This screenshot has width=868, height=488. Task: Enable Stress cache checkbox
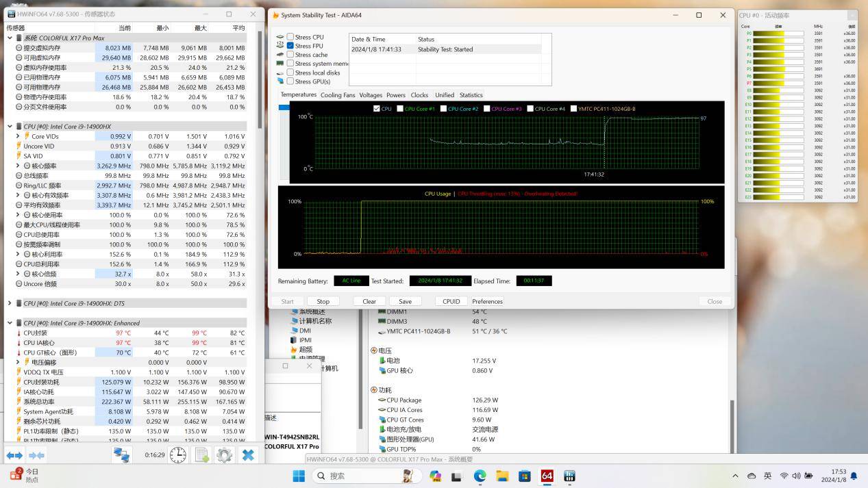point(290,55)
